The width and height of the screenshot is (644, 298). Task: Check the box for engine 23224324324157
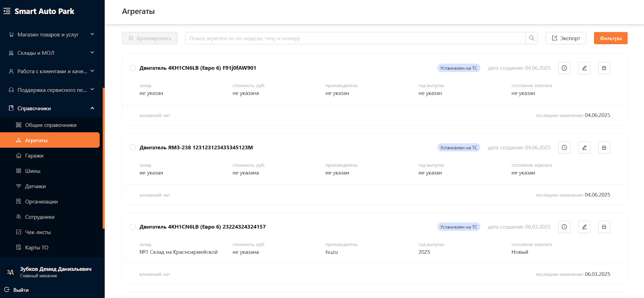pyautogui.click(x=132, y=227)
